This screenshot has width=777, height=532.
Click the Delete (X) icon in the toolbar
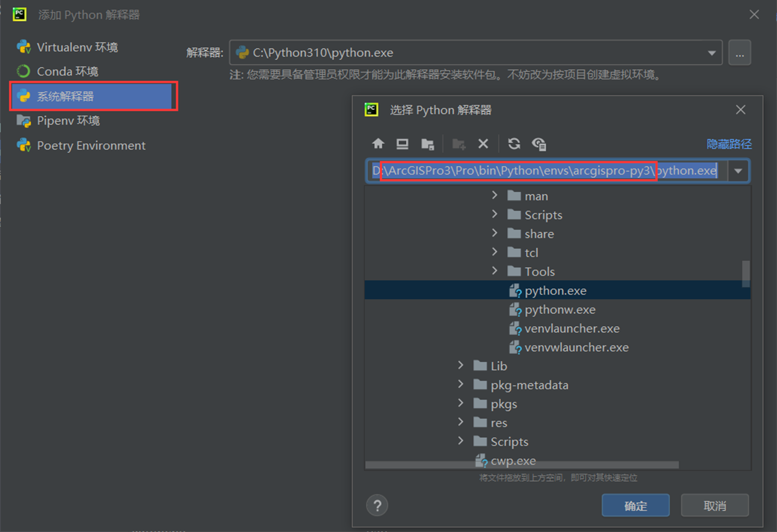[x=483, y=143]
